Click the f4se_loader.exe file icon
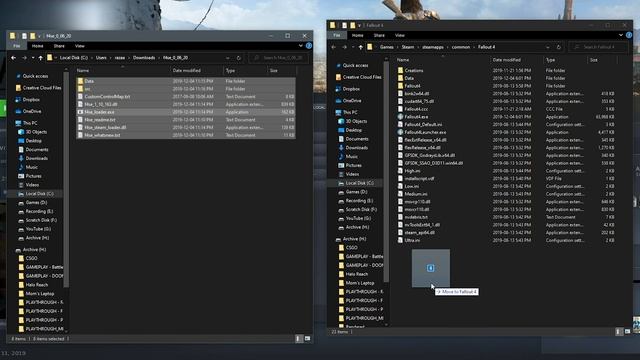The image size is (640, 360). pyautogui.click(x=80, y=112)
